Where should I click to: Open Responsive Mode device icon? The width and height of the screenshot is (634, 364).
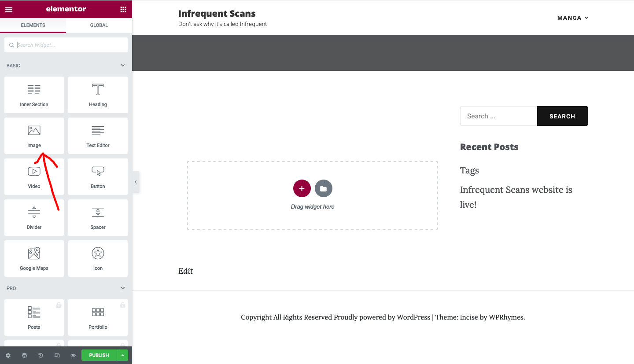click(x=57, y=355)
